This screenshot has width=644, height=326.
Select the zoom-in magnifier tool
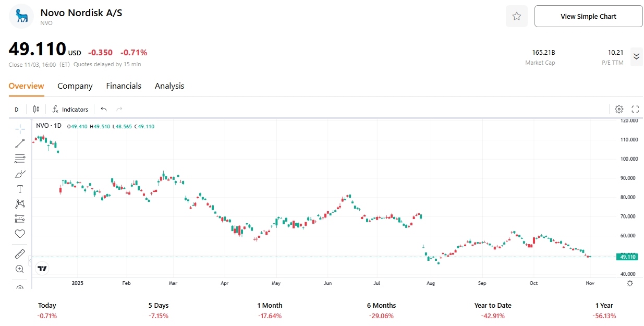click(19, 269)
